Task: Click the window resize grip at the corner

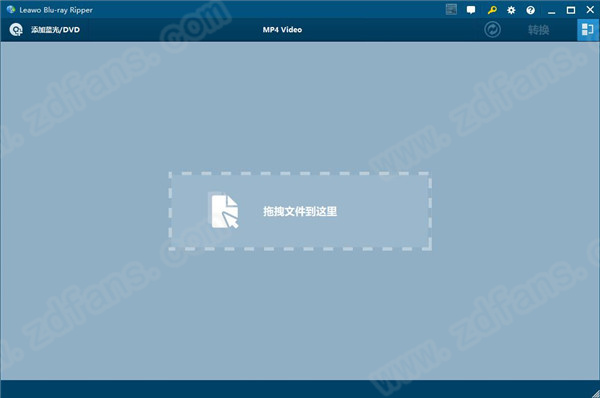Action: tap(595, 393)
